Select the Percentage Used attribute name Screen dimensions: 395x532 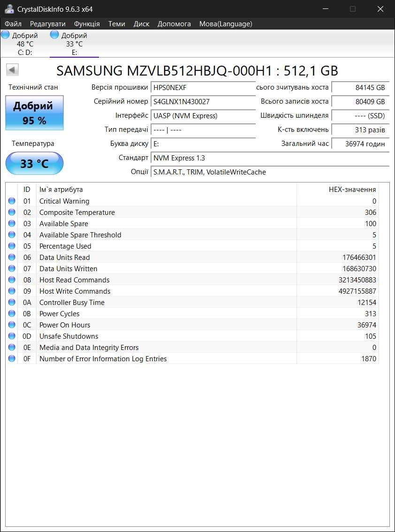(x=65, y=246)
